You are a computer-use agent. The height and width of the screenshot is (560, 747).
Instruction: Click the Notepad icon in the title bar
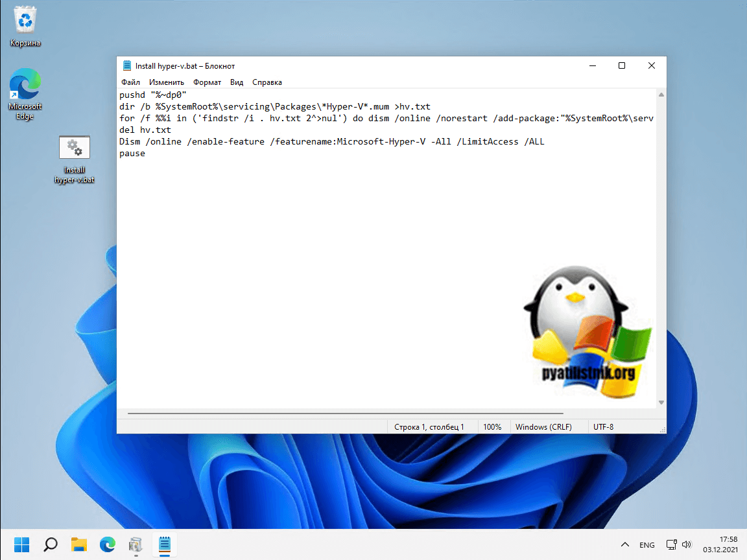[x=126, y=66]
